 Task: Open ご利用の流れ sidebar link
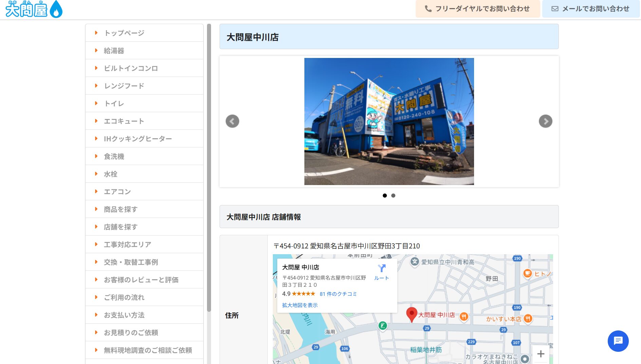coord(144,297)
